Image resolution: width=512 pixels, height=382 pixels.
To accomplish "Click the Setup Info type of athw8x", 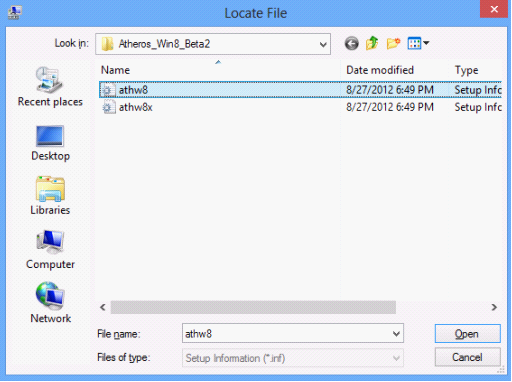I will (478, 107).
